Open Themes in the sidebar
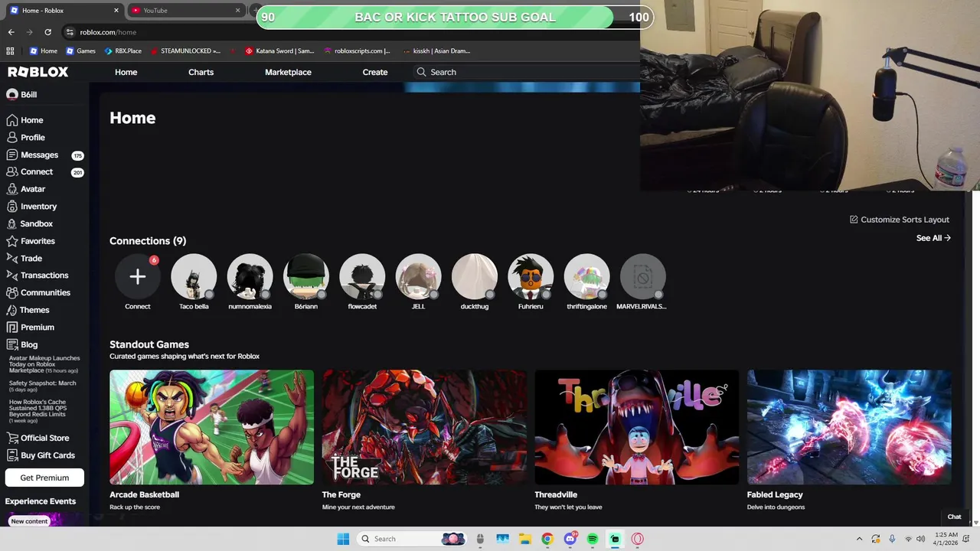The width and height of the screenshot is (980, 551). 28,310
